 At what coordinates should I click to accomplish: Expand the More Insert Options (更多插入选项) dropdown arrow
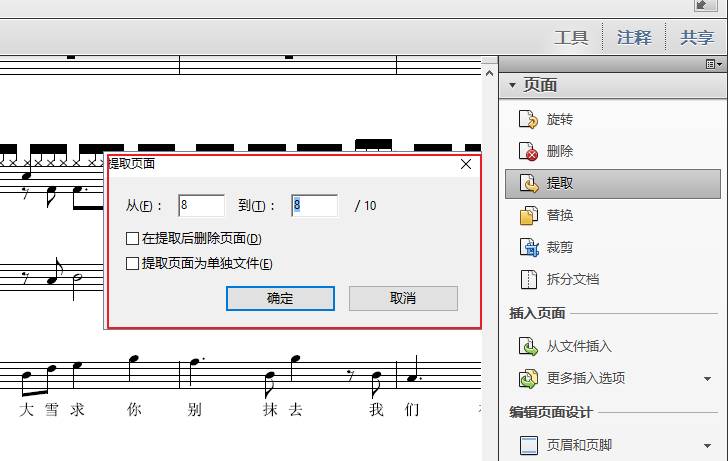click(707, 379)
